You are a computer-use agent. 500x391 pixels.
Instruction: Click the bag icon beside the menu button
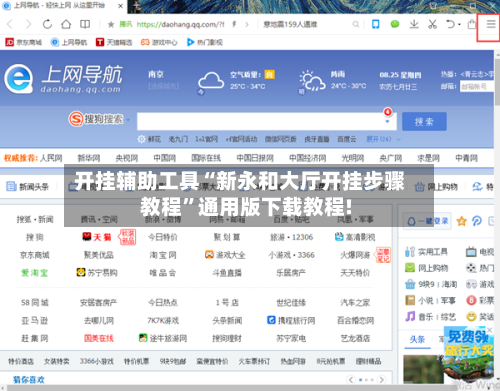click(471, 24)
